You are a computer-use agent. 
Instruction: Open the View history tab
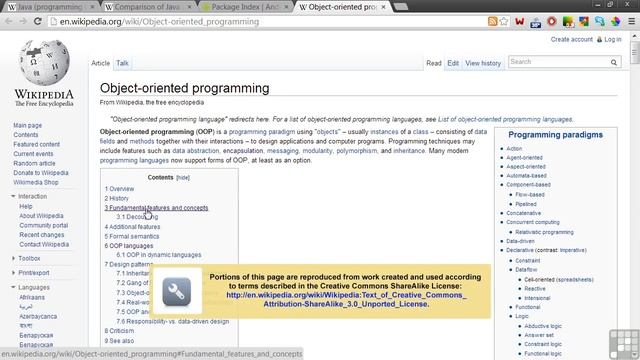[x=483, y=63]
